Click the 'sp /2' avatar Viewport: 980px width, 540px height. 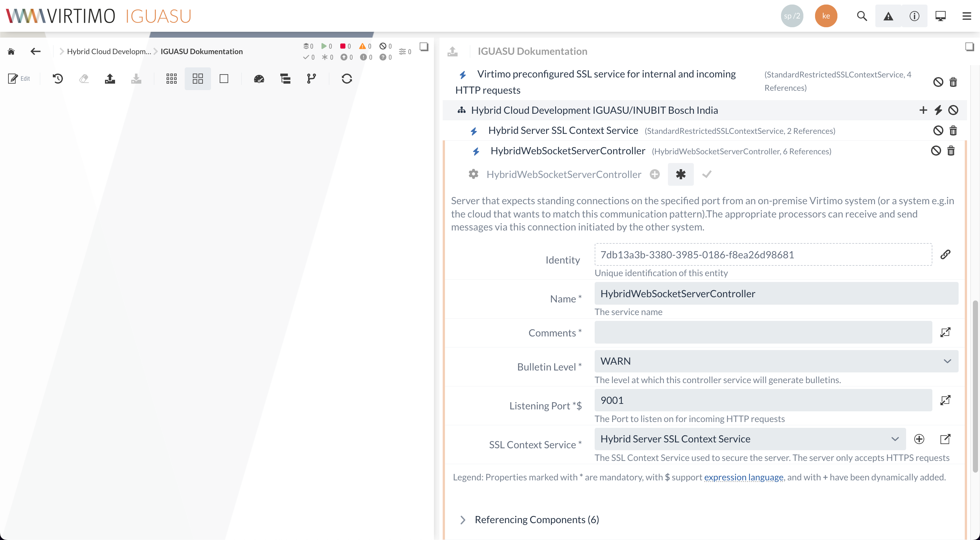792,16
